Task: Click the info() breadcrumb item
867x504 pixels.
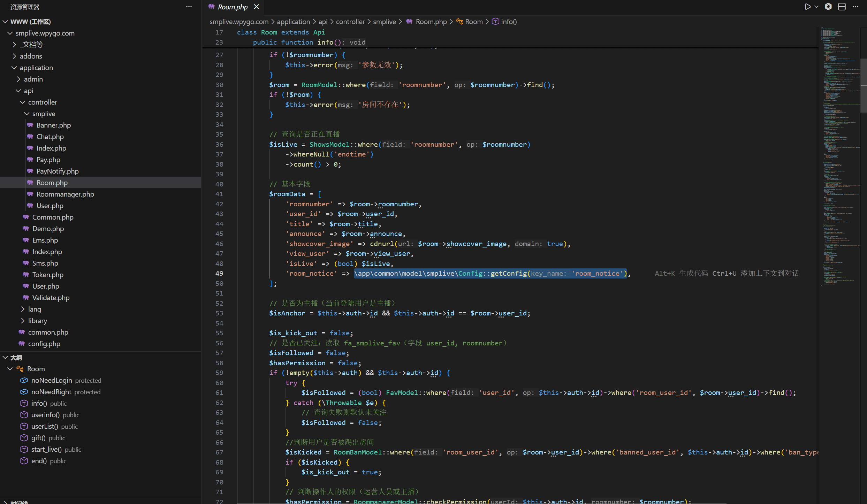Action: [x=509, y=22]
